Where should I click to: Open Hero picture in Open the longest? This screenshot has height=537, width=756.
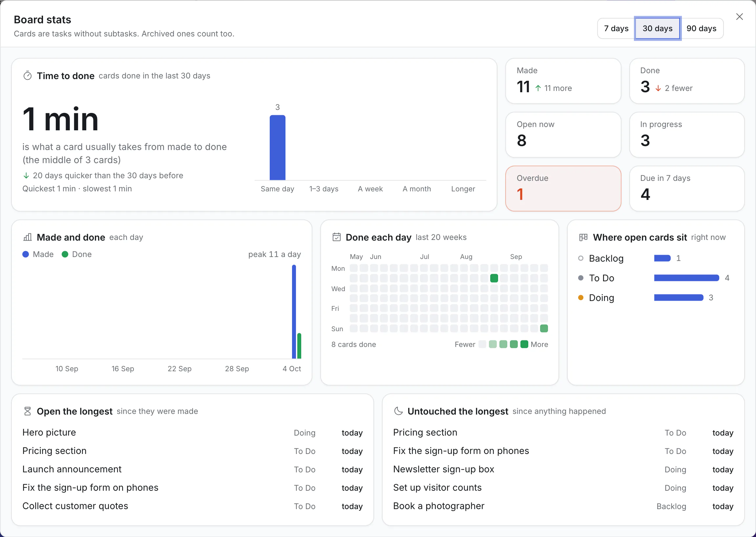pyautogui.click(x=192, y=433)
